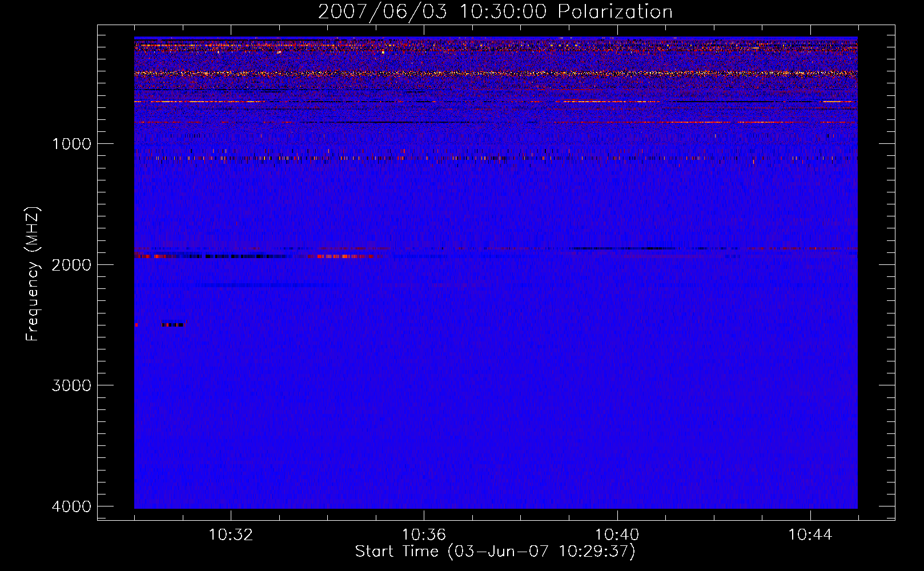924x571 pixels.
Task: Click the 2000 frequency tick label
Action: 71,265
